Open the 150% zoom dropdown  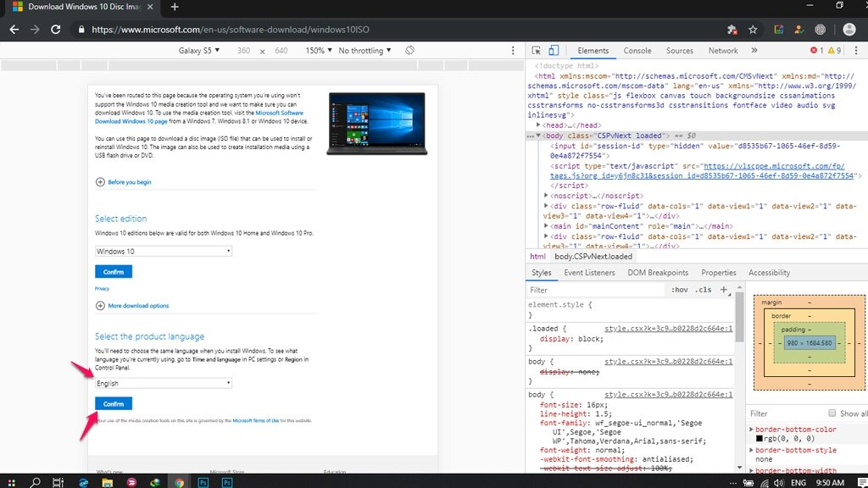click(x=319, y=50)
